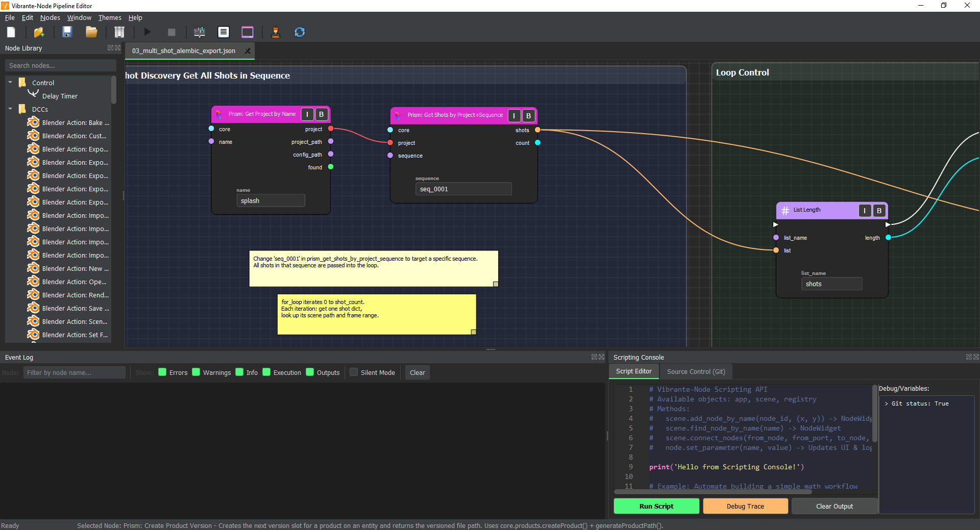Click the Clear Output button

click(834, 506)
